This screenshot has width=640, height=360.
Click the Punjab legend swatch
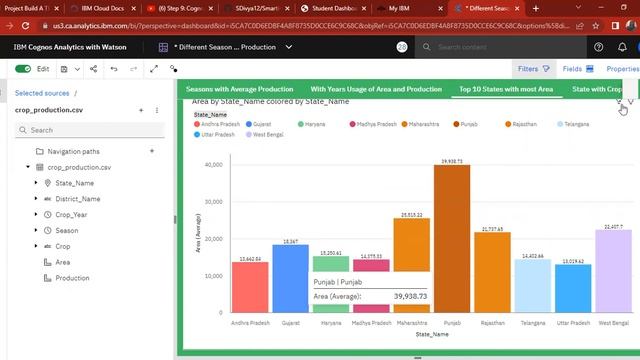[456, 124]
